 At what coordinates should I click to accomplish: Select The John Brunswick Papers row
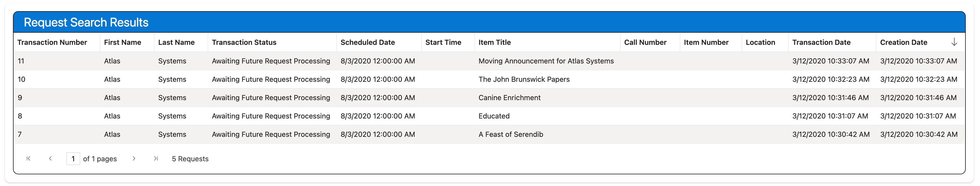(x=523, y=79)
